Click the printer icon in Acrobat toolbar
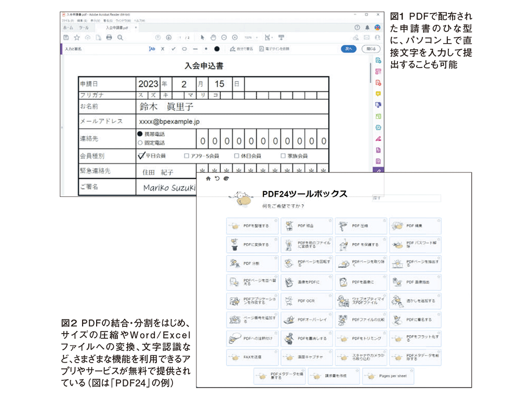 coord(109,37)
